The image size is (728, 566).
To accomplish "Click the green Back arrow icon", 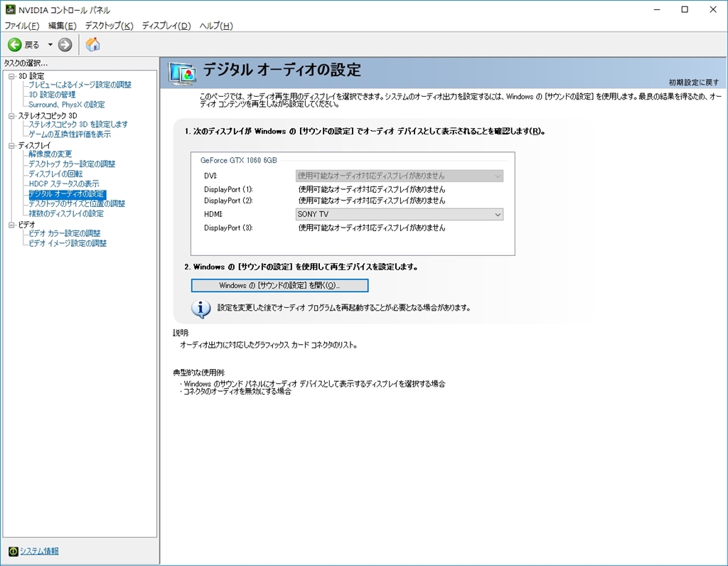I will click(x=14, y=45).
